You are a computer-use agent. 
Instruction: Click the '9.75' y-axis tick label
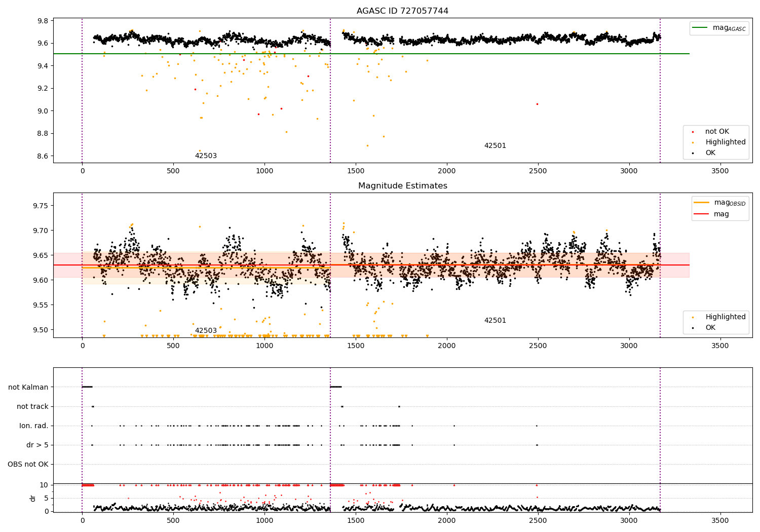click(x=41, y=206)
